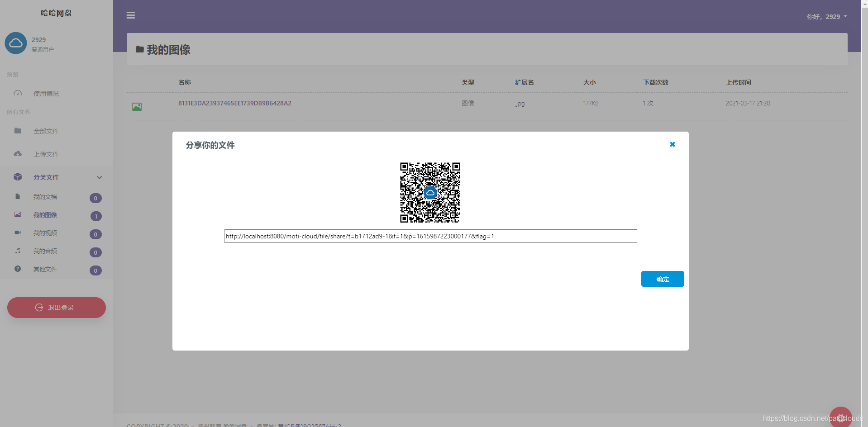The width and height of the screenshot is (868, 427).
Task: Select 我的文档 category
Action: (45, 197)
